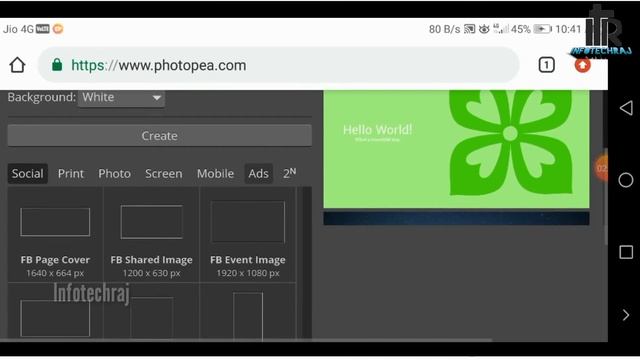Tap the Android home circle button

pos(626,180)
